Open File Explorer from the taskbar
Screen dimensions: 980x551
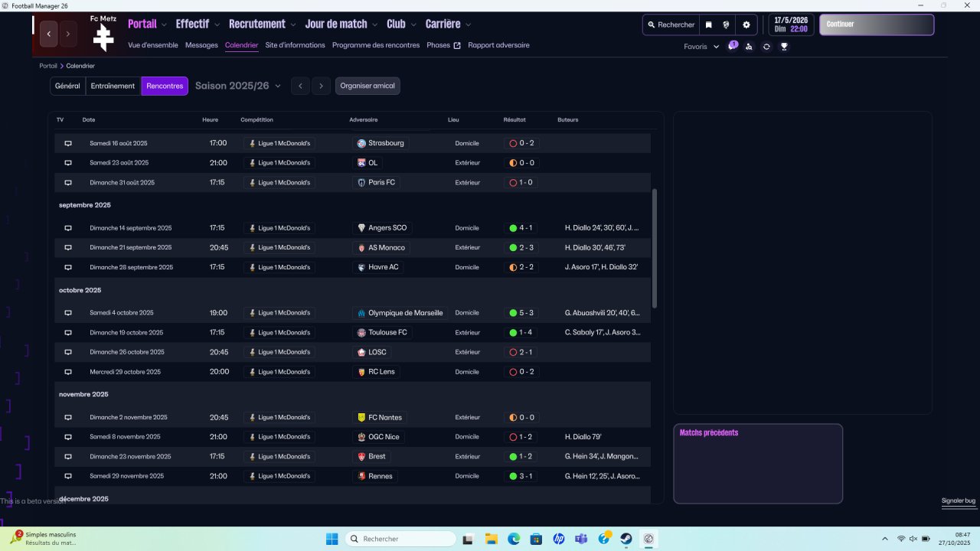pos(491,539)
